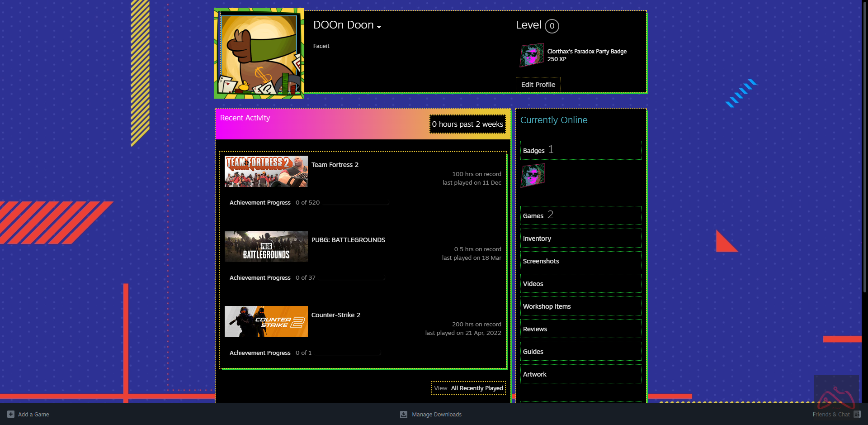Viewport: 868px width, 425px height.
Task: Click the Counter-Strike 2 game banner
Action: [266, 322]
